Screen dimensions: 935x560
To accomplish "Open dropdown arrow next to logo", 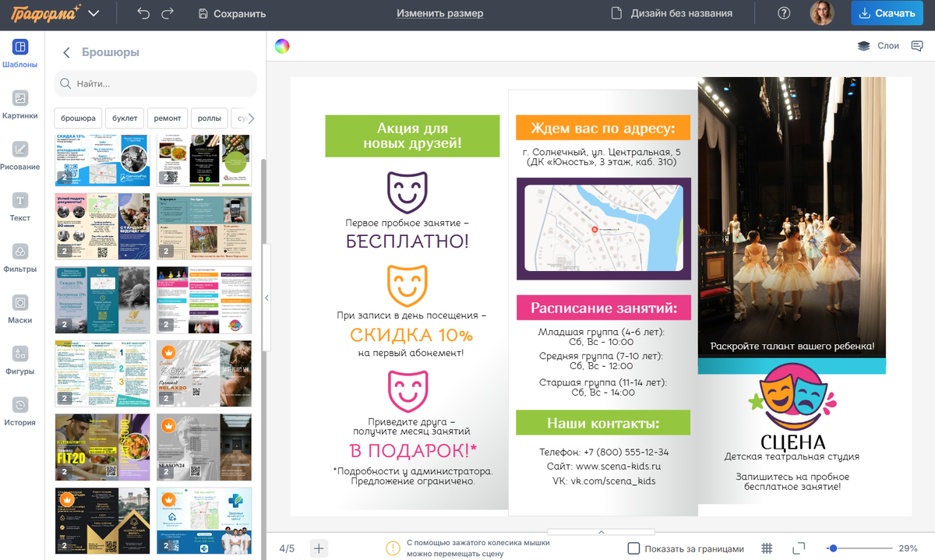I will click(x=94, y=13).
